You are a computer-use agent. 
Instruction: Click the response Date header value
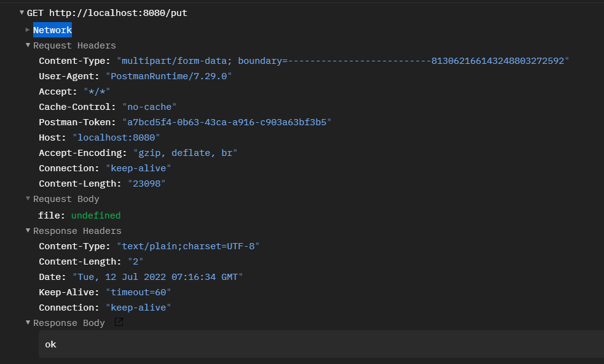pos(157,277)
